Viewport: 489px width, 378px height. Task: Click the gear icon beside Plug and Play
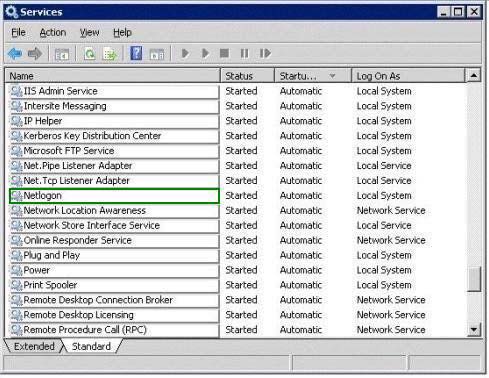(x=17, y=255)
